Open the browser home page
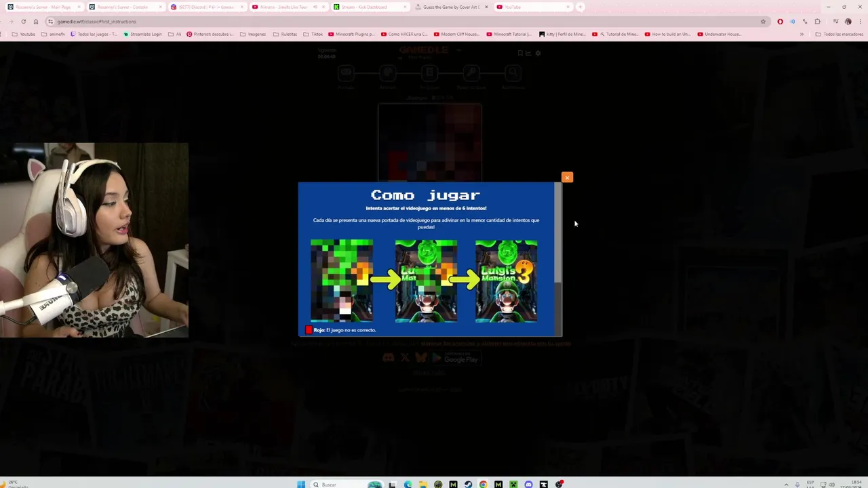This screenshot has height=488, width=868. click(36, 21)
